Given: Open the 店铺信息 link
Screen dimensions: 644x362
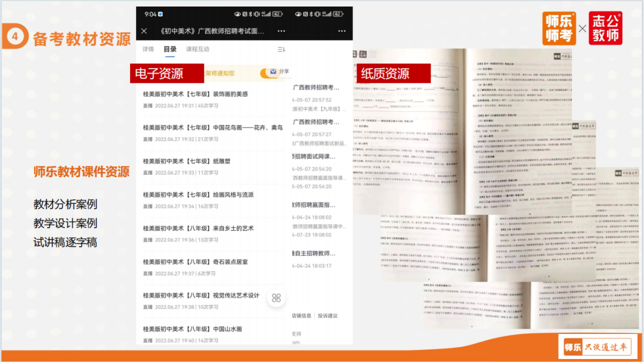Looking at the screenshot, I should tap(302, 315).
